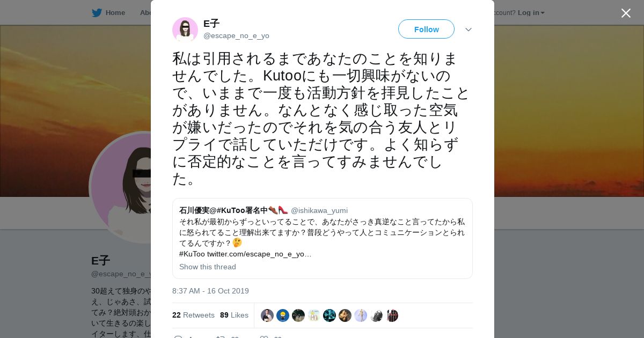Open the Log in dropdown
Viewport: 644px width, 338px height.
(x=531, y=12)
